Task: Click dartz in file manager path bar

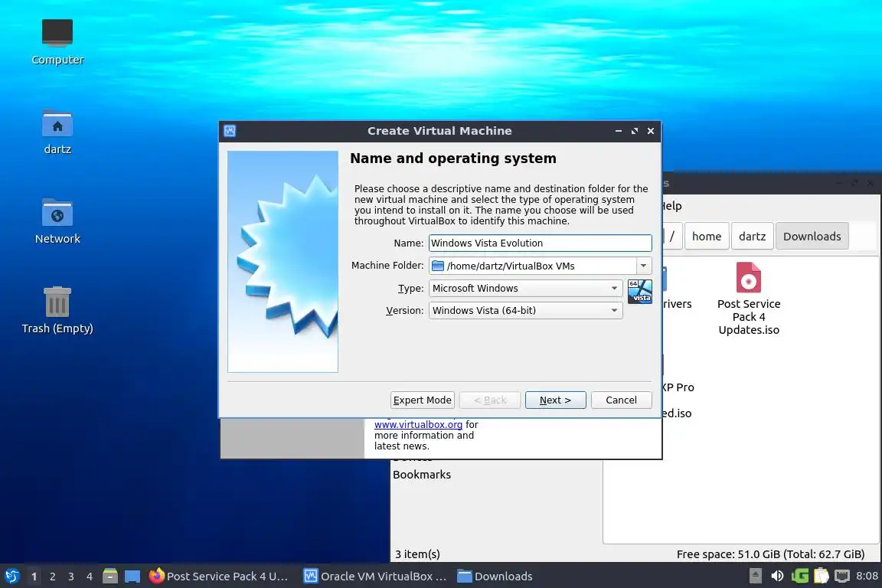Action: 752,237
